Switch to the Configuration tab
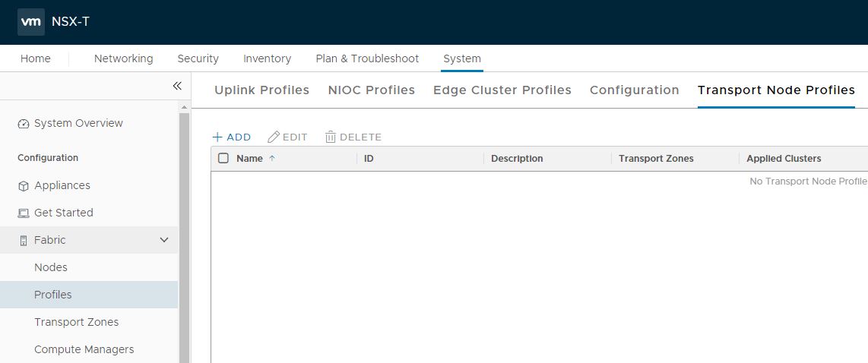 tap(635, 90)
